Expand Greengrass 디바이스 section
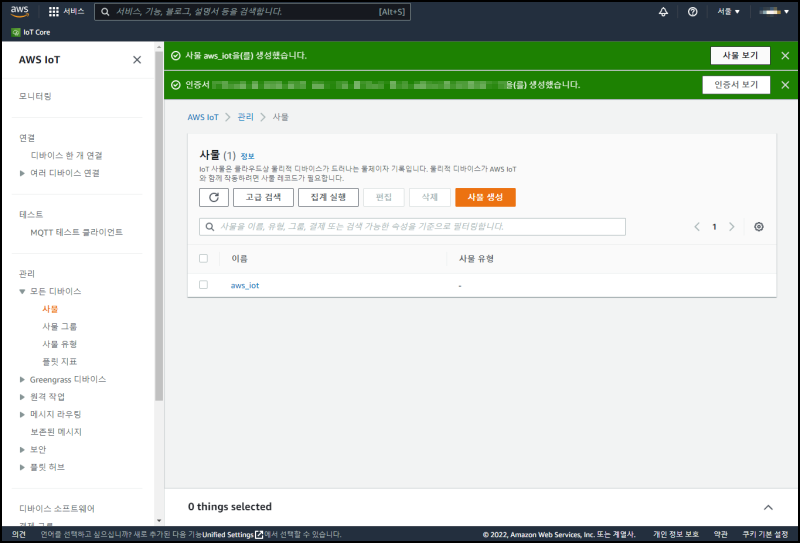 [x=22, y=379]
